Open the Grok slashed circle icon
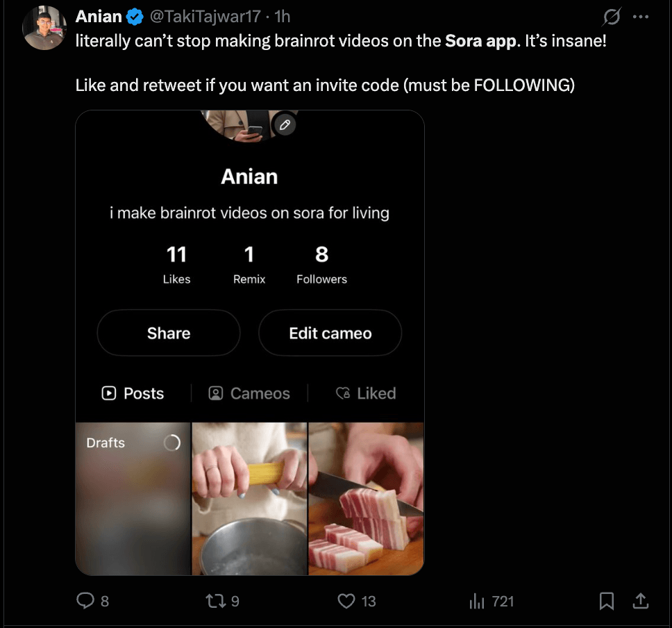Screen dimensions: 672x628 [x=612, y=16]
